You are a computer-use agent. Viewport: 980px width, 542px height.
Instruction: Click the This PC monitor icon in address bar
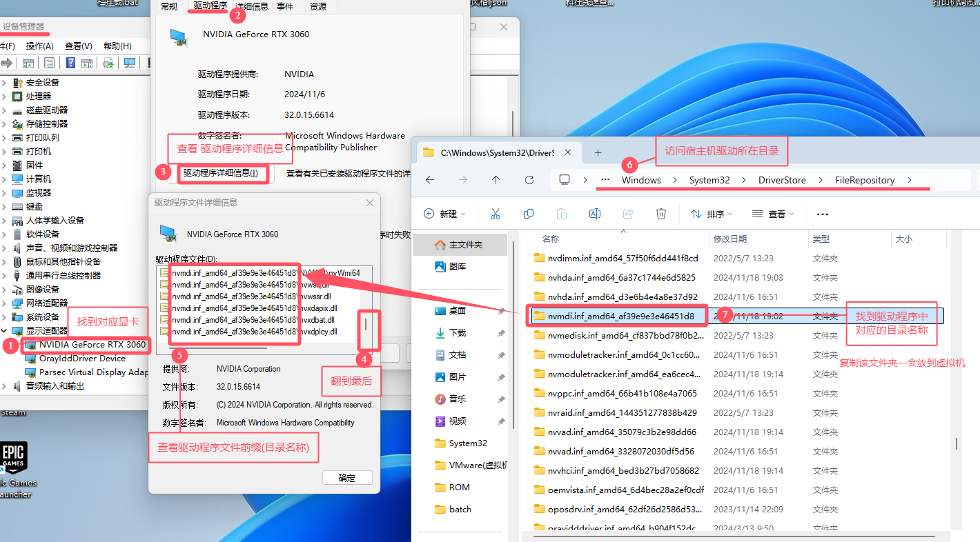pyautogui.click(x=565, y=180)
